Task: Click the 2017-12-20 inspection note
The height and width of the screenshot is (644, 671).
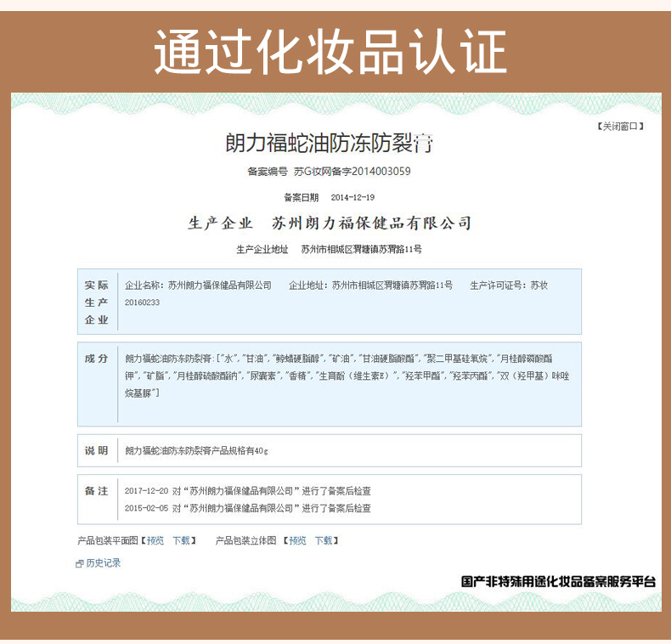Action: 248,491
